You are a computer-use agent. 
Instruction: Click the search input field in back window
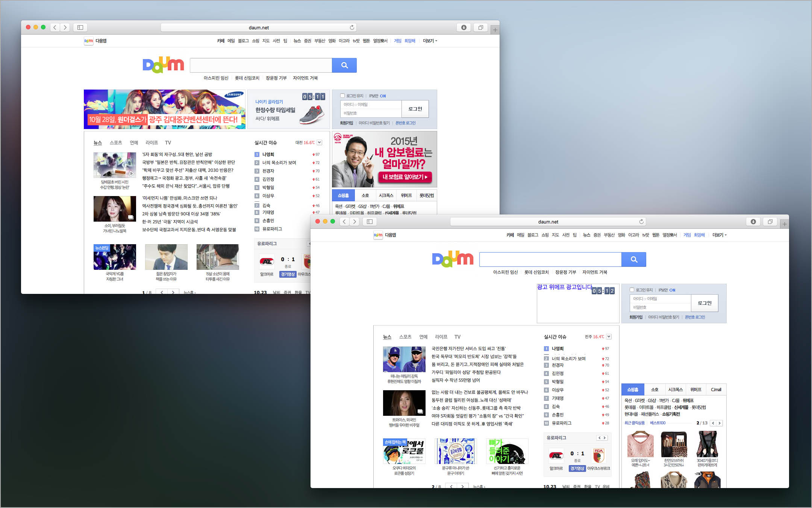click(261, 65)
